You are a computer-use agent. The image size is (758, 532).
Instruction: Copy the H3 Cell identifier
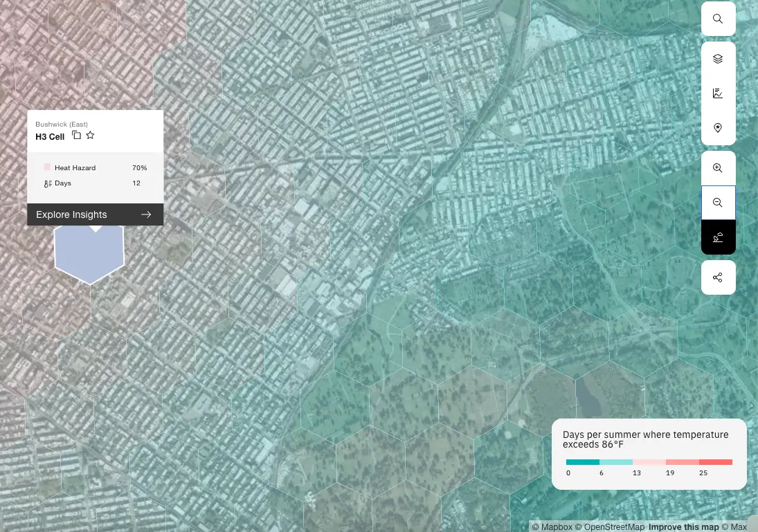coord(77,136)
